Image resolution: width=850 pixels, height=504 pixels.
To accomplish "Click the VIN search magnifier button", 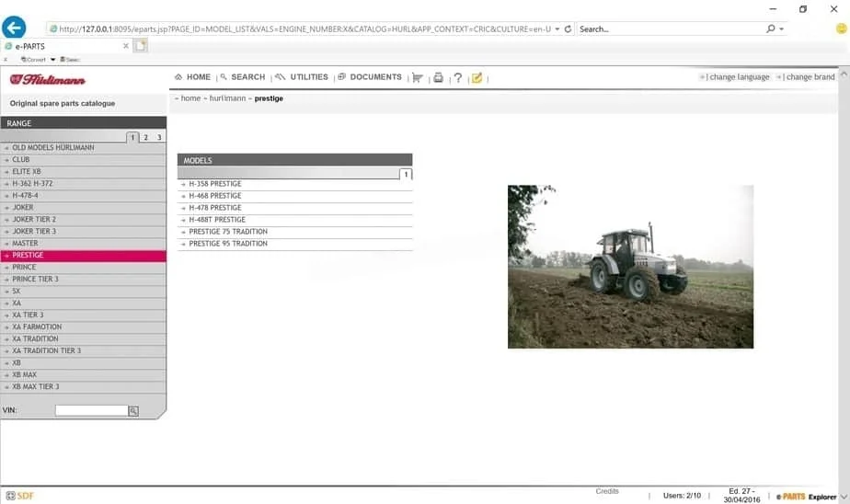I will coord(133,411).
